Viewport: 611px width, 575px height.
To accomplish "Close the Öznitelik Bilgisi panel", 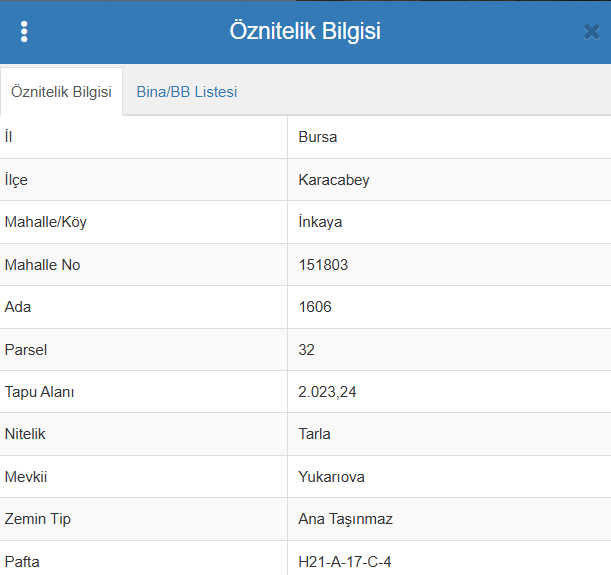I will pyautogui.click(x=592, y=32).
